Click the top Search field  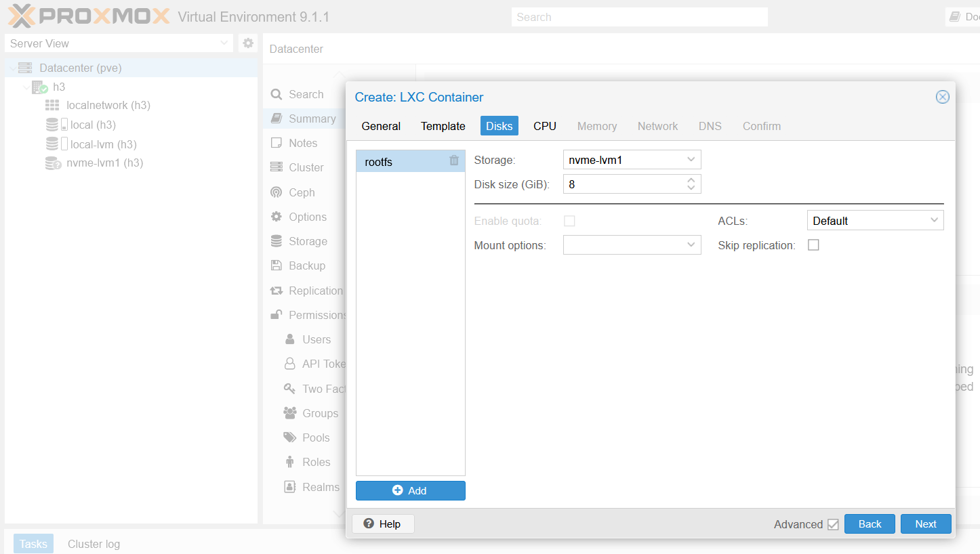[x=639, y=17]
